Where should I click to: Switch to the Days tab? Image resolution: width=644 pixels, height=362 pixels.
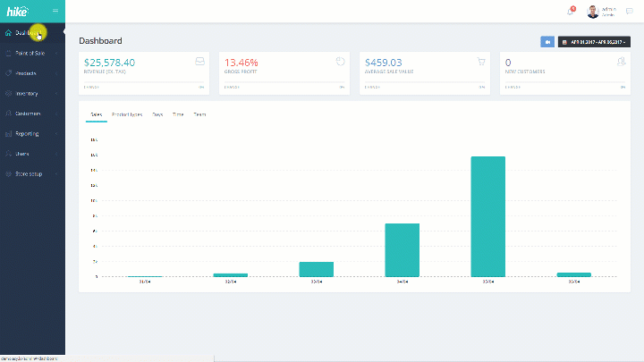tap(157, 114)
